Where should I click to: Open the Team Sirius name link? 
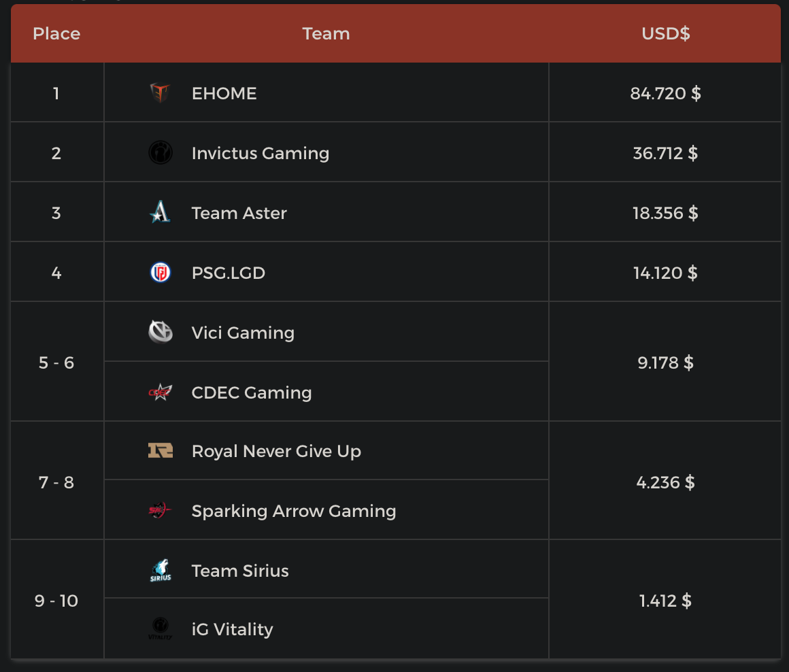[240, 571]
